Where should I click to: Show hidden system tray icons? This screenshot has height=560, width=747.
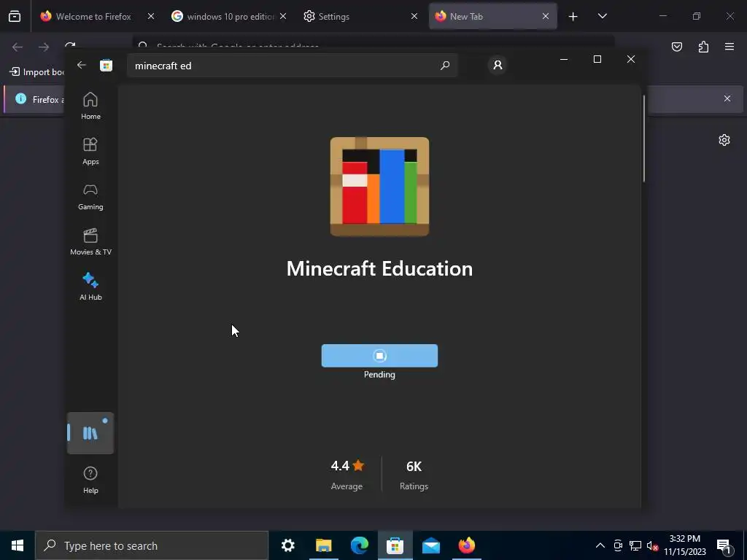pos(600,545)
